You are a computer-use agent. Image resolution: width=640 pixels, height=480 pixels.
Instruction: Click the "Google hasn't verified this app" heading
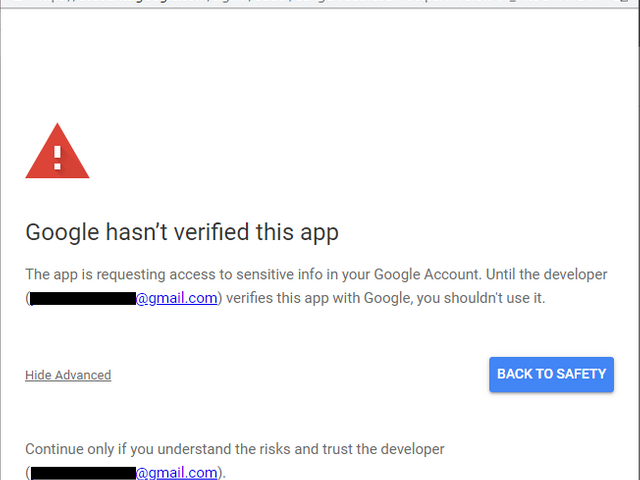182,233
